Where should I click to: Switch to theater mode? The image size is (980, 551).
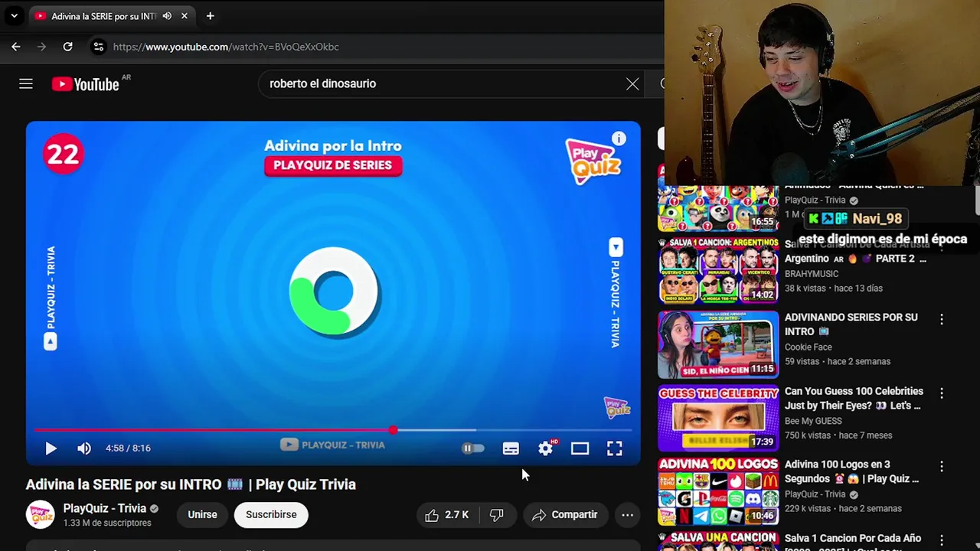[580, 448]
